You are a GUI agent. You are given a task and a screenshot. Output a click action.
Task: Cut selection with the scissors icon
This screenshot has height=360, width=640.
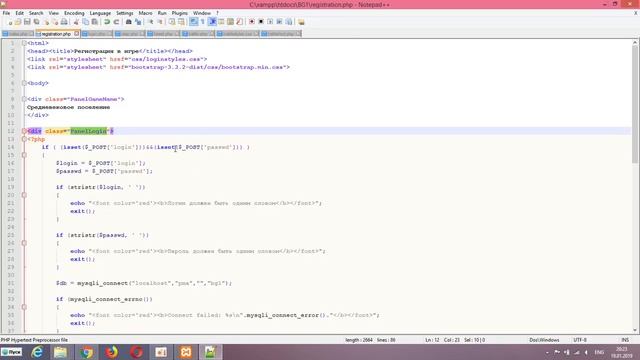pyautogui.click(x=76, y=22)
